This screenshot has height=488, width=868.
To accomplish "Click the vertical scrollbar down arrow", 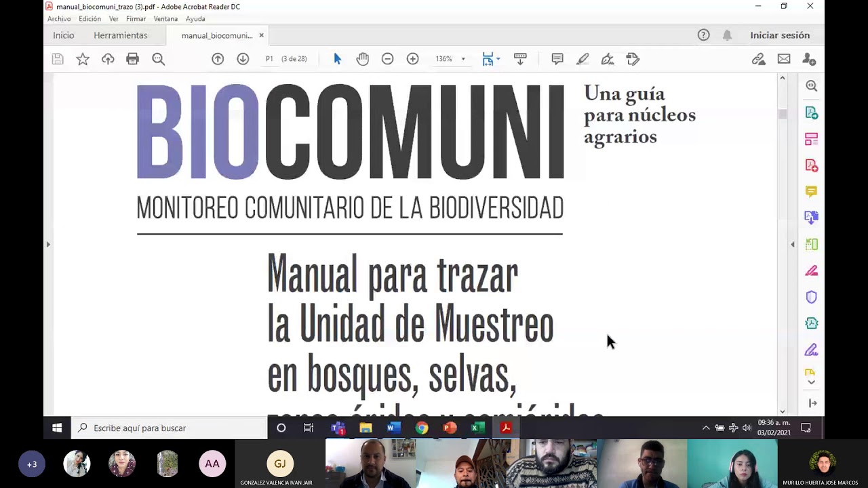I will pyautogui.click(x=782, y=411).
